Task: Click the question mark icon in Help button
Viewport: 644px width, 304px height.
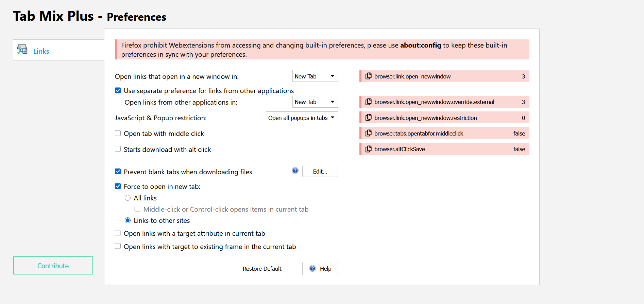Action: [312, 268]
